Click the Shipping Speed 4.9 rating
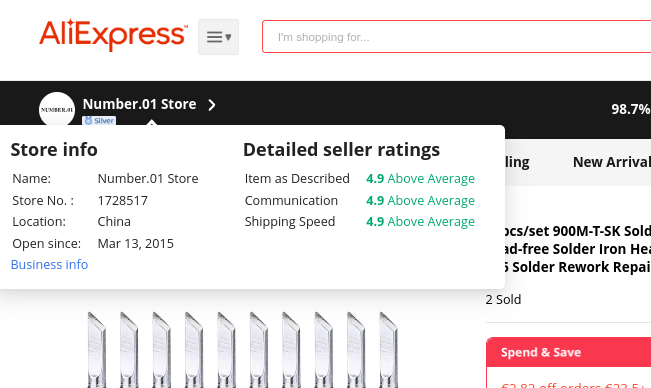The height and width of the screenshot is (388, 651). click(420, 222)
